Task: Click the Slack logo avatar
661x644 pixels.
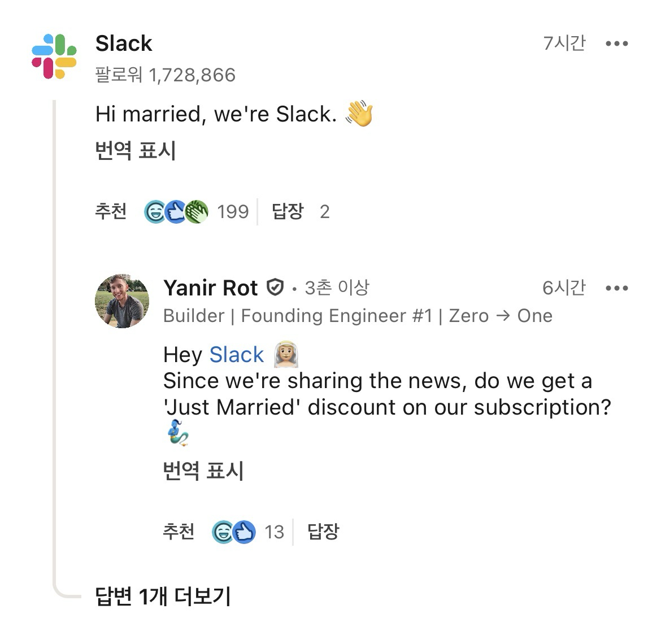Action: click(54, 56)
